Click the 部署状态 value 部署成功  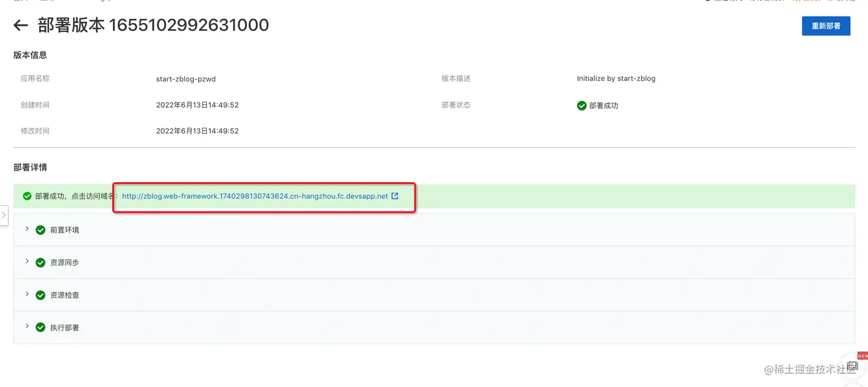point(604,105)
